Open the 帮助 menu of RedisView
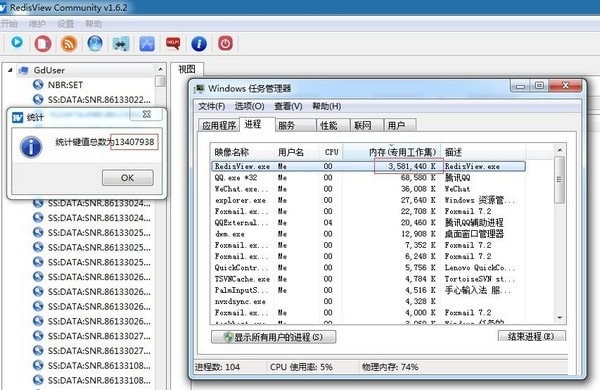 coord(93,24)
